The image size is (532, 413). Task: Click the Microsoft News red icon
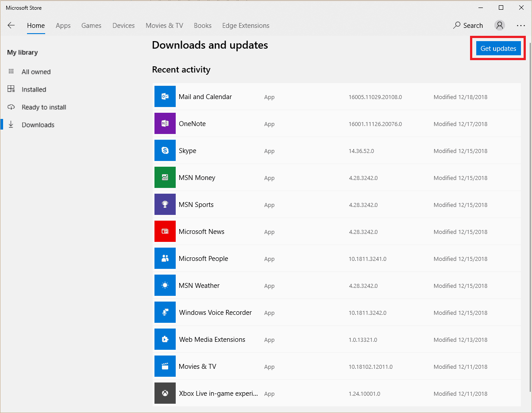(x=165, y=231)
